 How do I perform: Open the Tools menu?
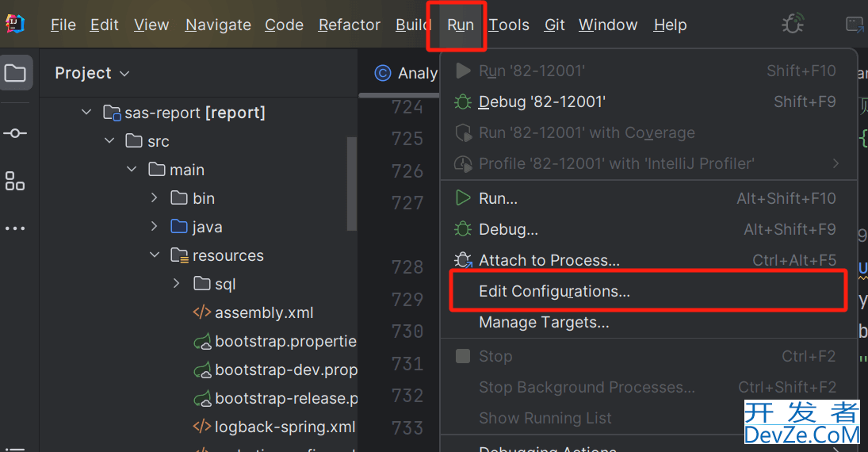click(x=509, y=25)
